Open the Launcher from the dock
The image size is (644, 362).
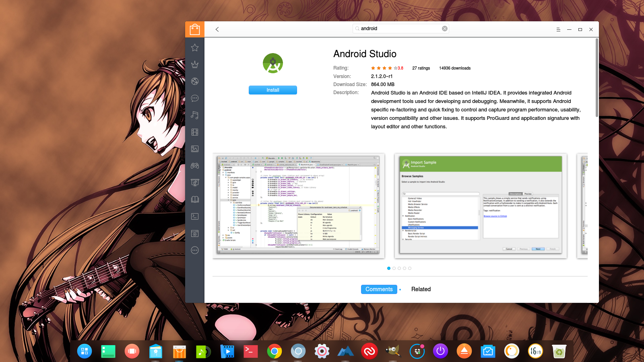[85, 351]
